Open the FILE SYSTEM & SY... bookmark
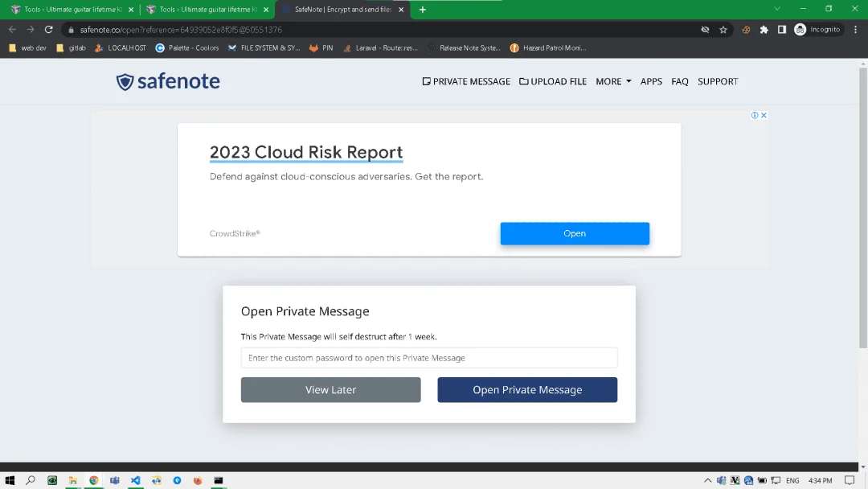The width and height of the screenshot is (868, 489). [x=264, y=48]
